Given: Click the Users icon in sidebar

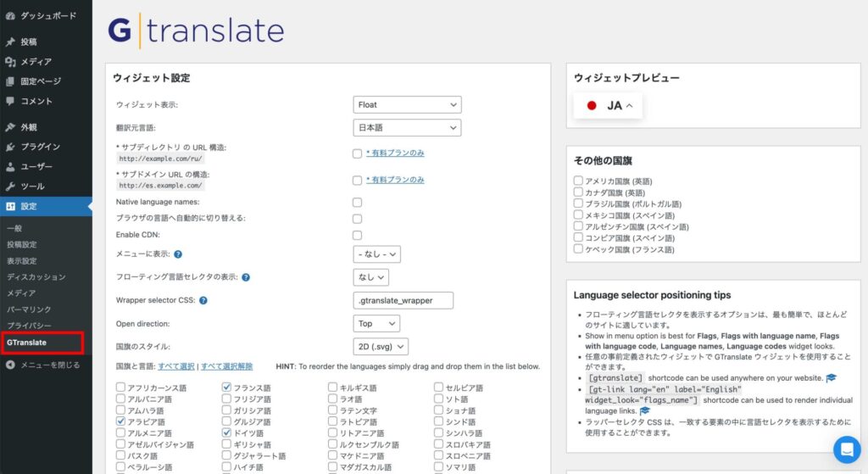Looking at the screenshot, I should pos(10,167).
